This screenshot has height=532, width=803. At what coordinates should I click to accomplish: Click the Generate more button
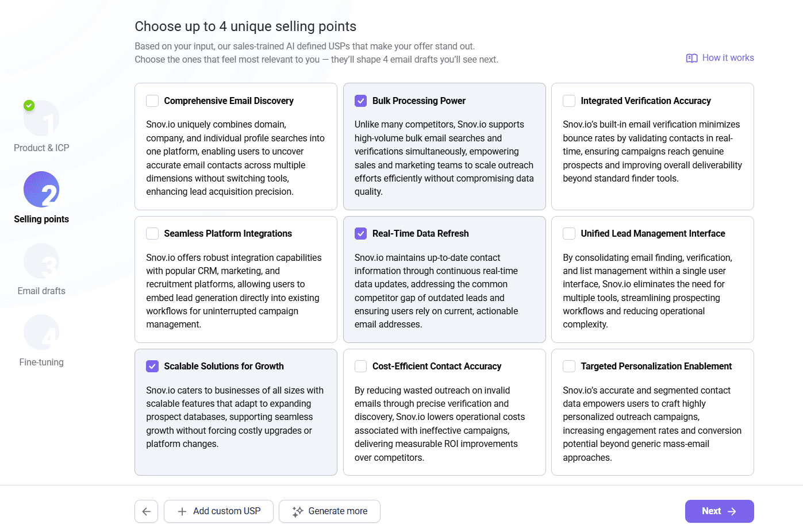pyautogui.click(x=330, y=511)
